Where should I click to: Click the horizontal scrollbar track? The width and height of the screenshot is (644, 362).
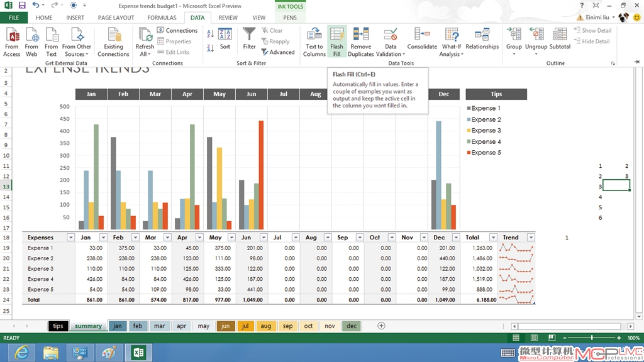572,326
